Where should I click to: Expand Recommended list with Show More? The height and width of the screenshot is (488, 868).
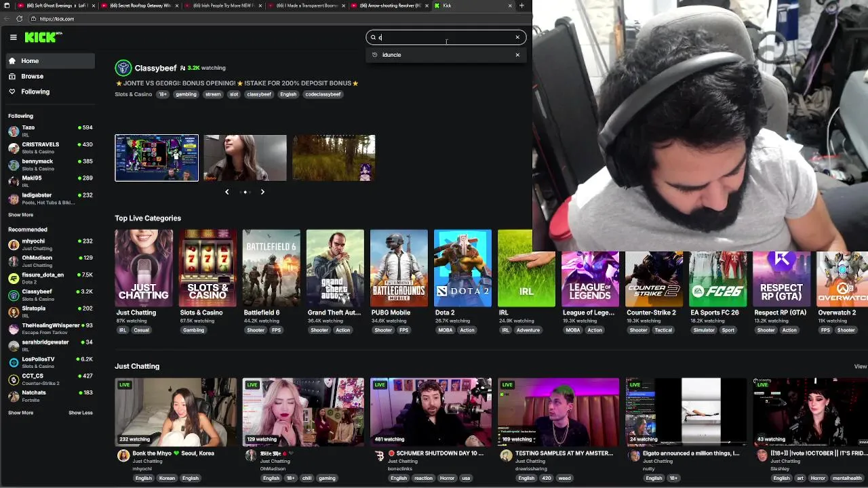[x=20, y=413]
